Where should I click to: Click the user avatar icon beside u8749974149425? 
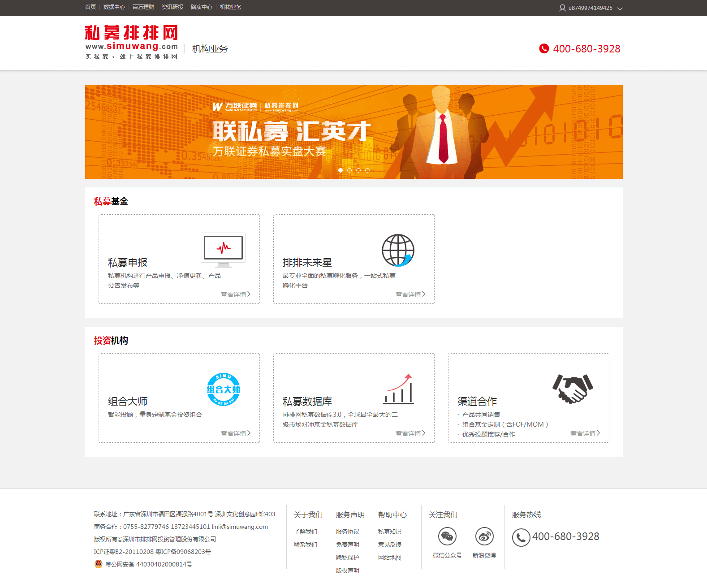(x=562, y=8)
